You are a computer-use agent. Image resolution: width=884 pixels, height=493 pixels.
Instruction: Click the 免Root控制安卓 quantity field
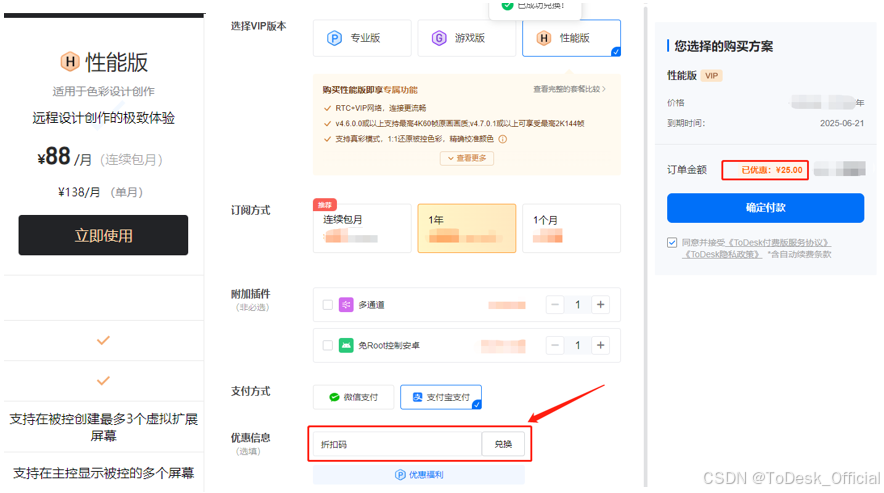click(578, 345)
